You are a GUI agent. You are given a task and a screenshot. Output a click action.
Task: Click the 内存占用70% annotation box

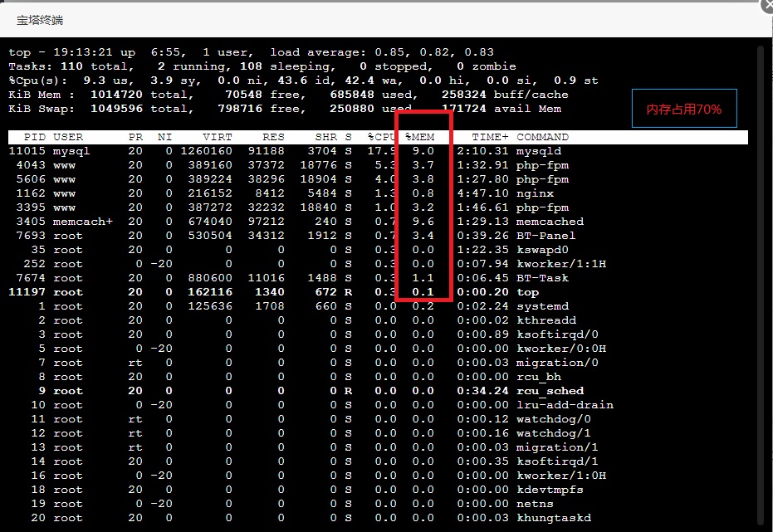coord(684,109)
